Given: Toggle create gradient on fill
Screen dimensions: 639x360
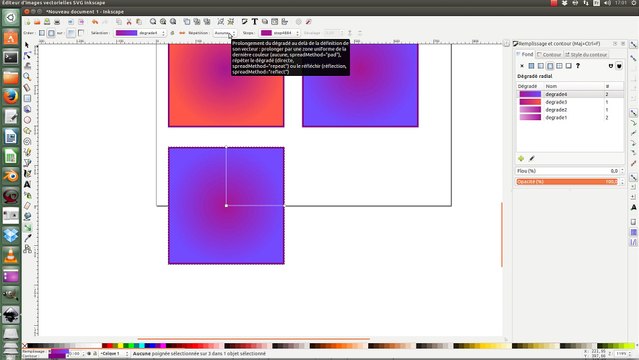Looking at the screenshot, I should click(x=71, y=33).
